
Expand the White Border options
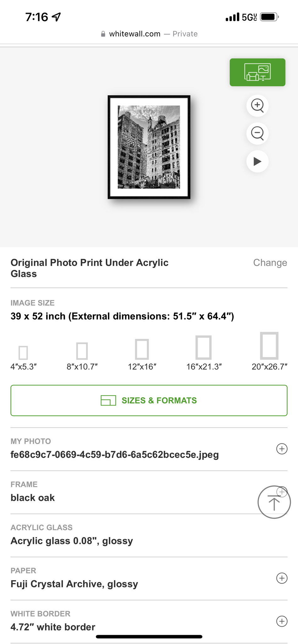point(282,621)
